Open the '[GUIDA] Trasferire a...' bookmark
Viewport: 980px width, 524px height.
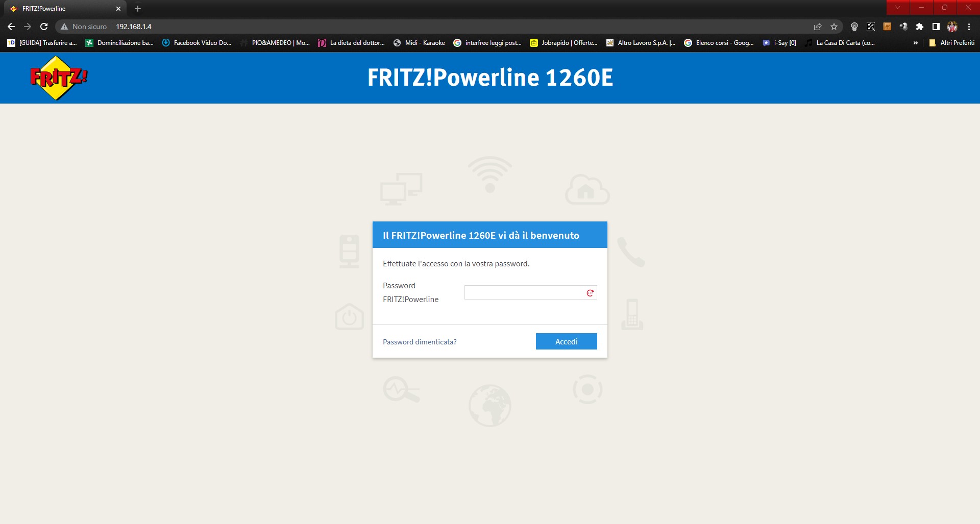tap(42, 43)
